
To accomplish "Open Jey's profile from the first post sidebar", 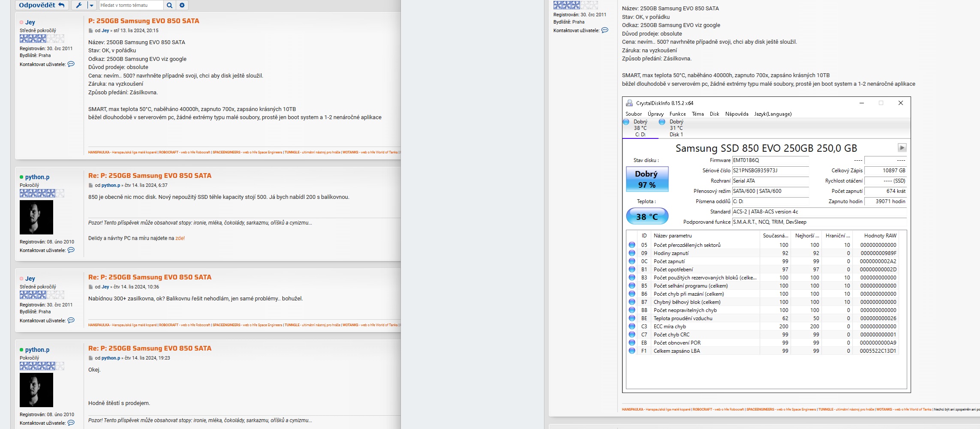I will [x=30, y=22].
